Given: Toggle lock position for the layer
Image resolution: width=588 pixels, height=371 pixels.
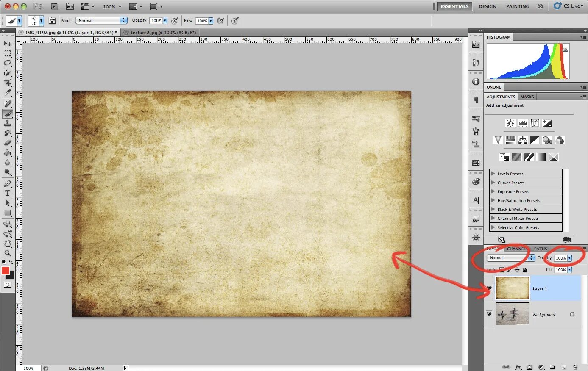Looking at the screenshot, I should pos(517,270).
